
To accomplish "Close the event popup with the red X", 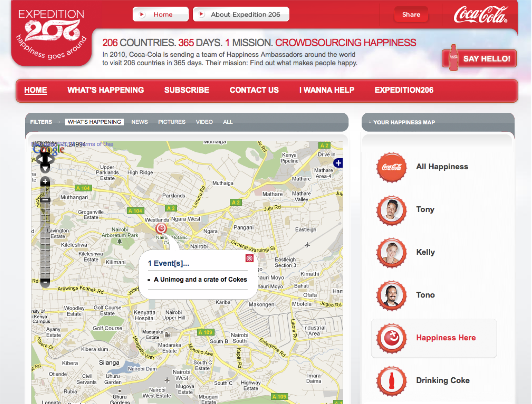I will point(249,258).
